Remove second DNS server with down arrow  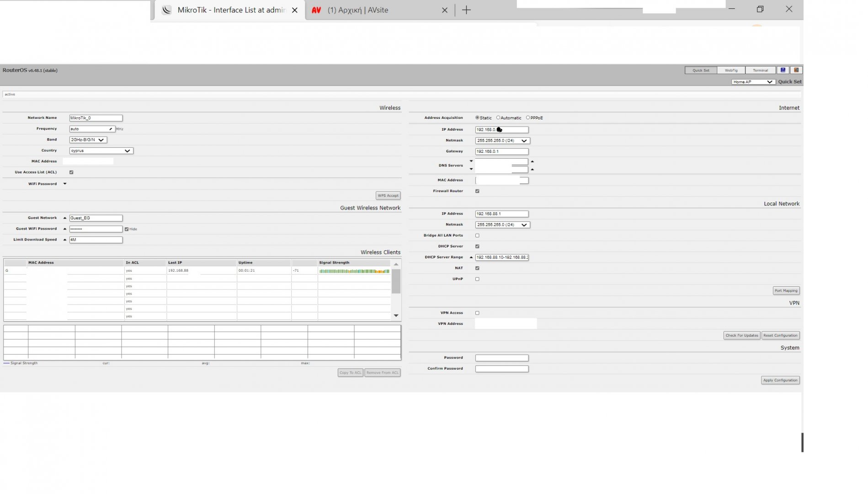[471, 169]
